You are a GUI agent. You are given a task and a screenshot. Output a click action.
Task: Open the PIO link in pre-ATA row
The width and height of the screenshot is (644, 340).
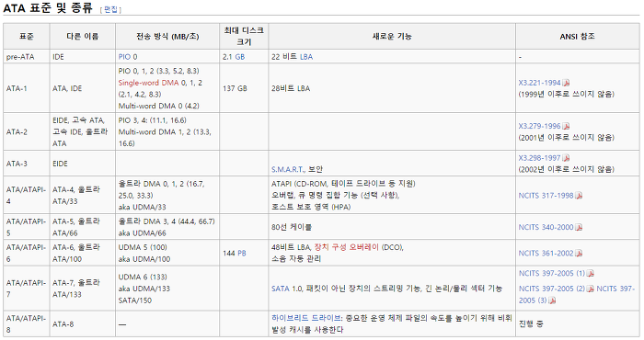coord(124,57)
